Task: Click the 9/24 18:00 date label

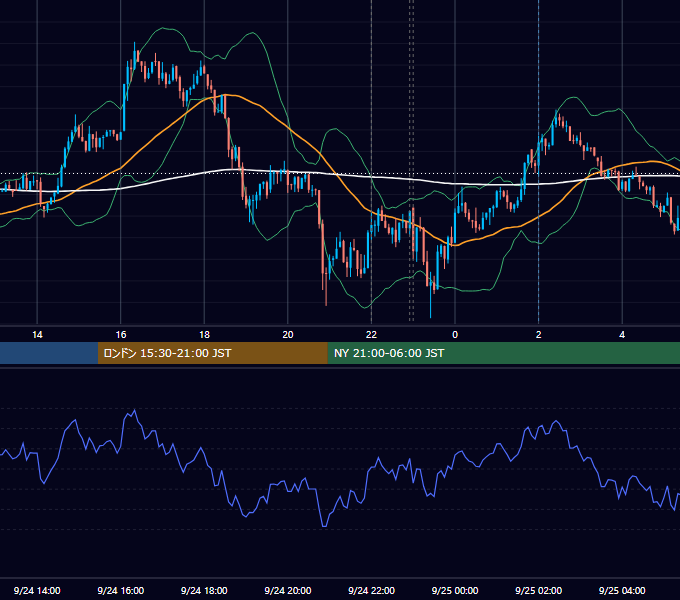Action: click(204, 590)
